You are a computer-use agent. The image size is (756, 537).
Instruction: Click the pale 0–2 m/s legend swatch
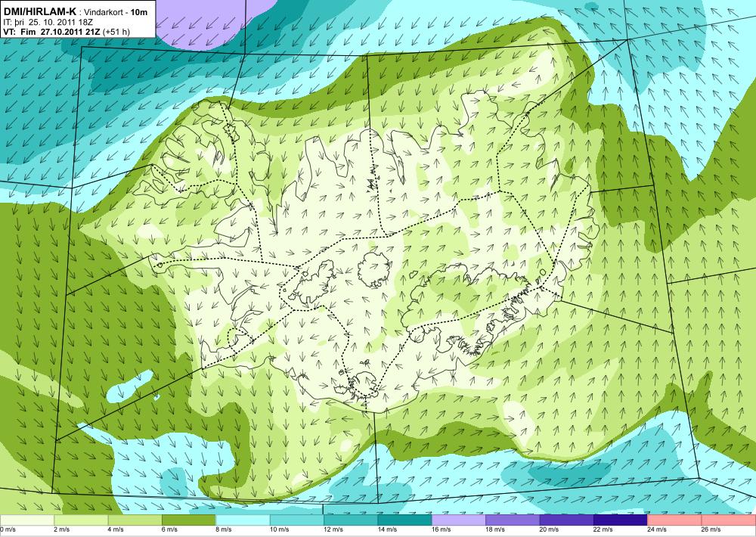tap(27, 520)
